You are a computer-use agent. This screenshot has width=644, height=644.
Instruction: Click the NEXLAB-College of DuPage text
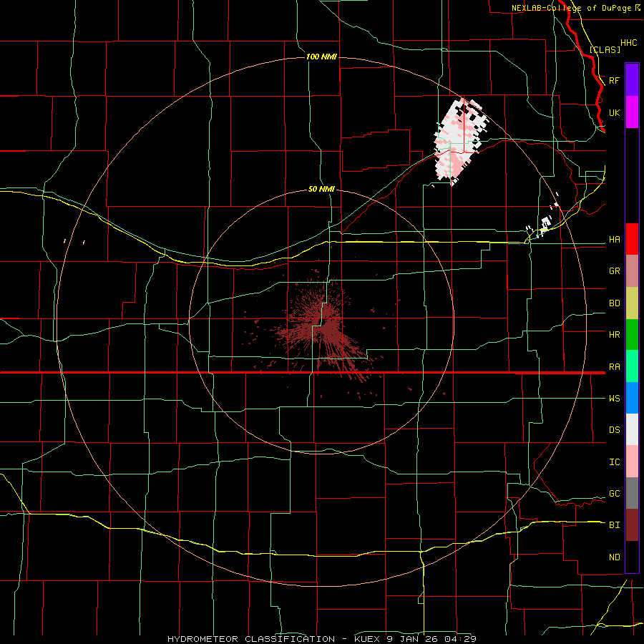point(572,8)
